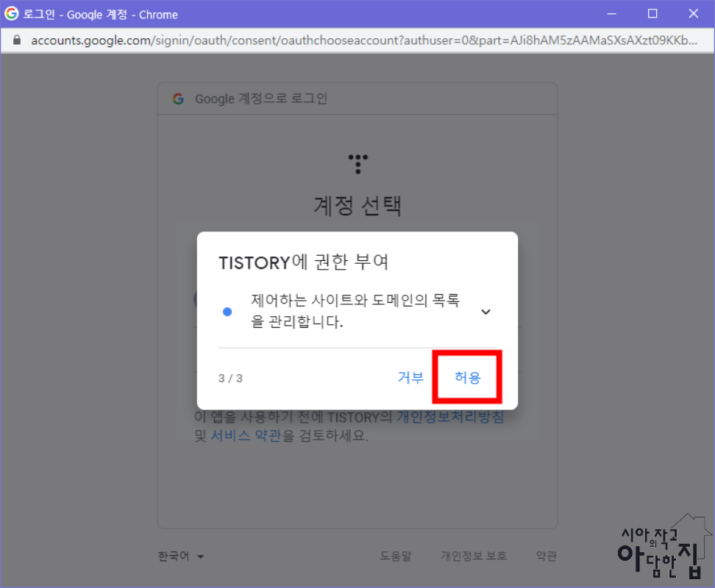Screen dimensions: 715x588
Task: Click the 허용 (Allow) button
Action: (x=467, y=377)
